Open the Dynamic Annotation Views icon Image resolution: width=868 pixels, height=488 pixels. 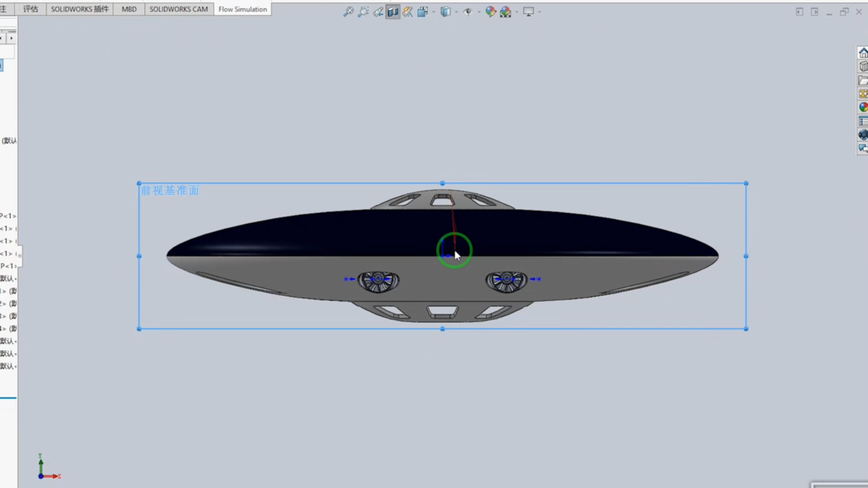click(408, 12)
